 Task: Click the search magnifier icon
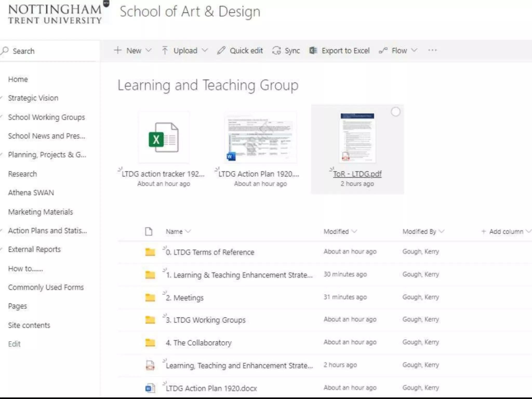(5, 50)
